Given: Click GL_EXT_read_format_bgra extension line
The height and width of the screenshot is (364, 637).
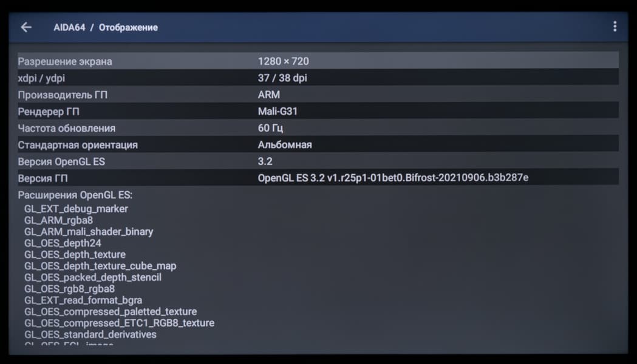Looking at the screenshot, I should (x=83, y=300).
